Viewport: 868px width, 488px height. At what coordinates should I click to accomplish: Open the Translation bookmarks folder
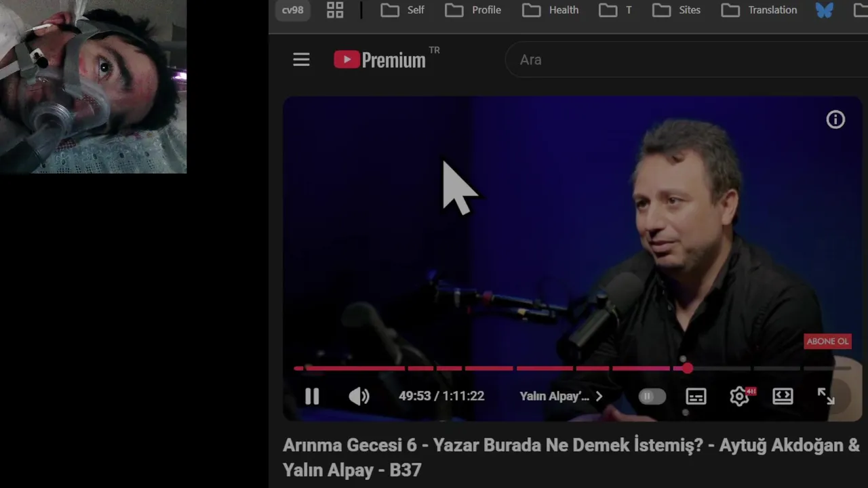[x=759, y=10]
